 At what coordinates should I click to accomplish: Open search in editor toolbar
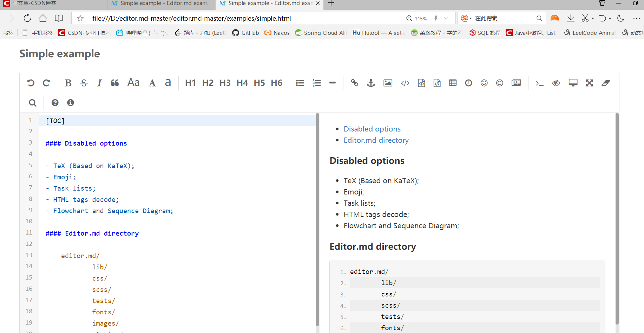point(33,103)
